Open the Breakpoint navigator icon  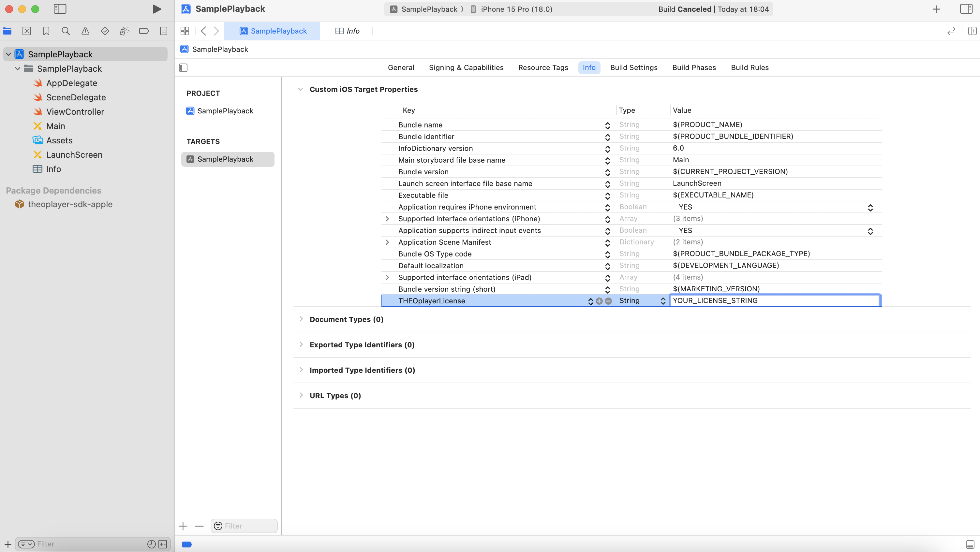click(x=144, y=31)
